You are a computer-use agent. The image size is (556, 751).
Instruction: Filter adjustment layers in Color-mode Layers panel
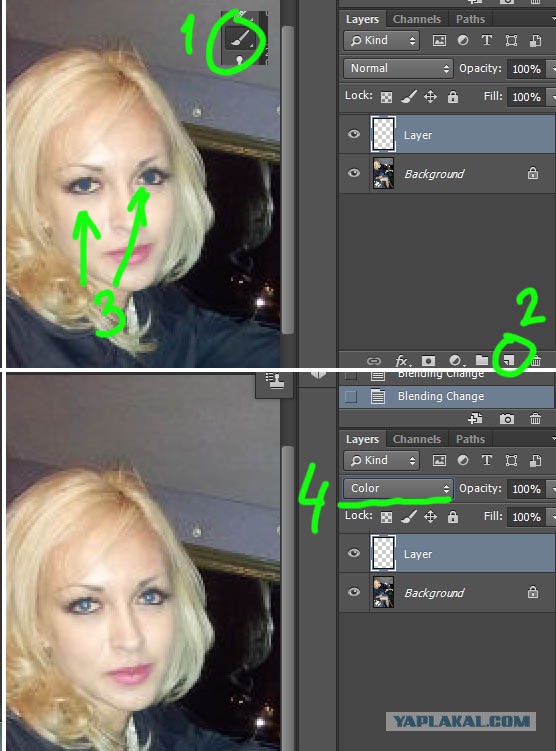(463, 460)
